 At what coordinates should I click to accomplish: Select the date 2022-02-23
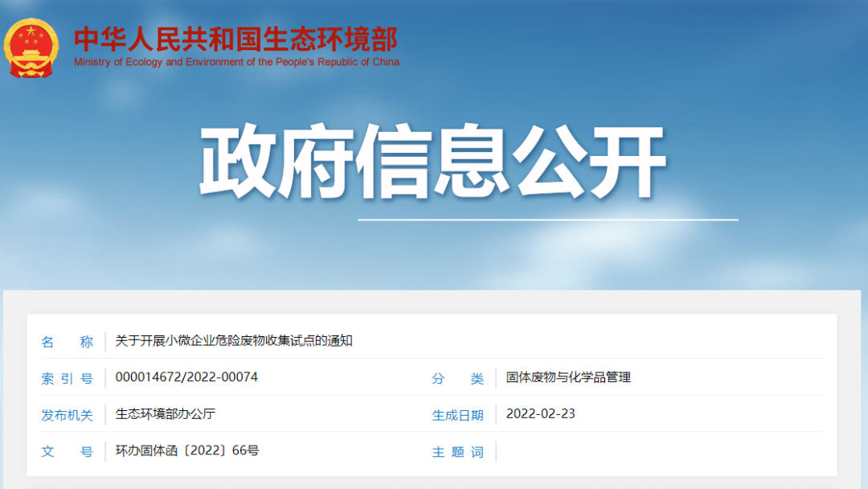click(540, 414)
